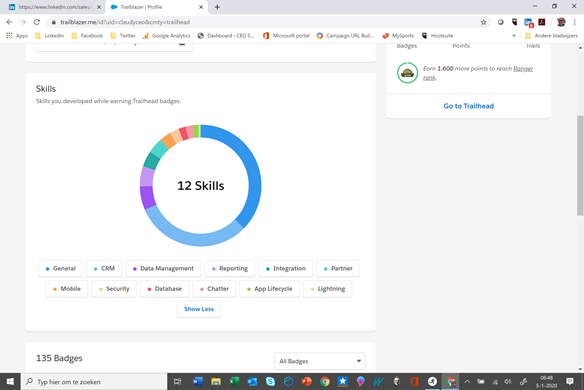Open a new browser tab
The height and width of the screenshot is (390, 584).
click(217, 7)
